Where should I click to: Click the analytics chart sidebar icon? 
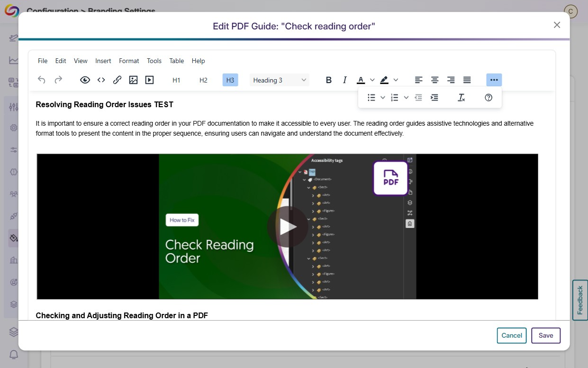[14, 60]
